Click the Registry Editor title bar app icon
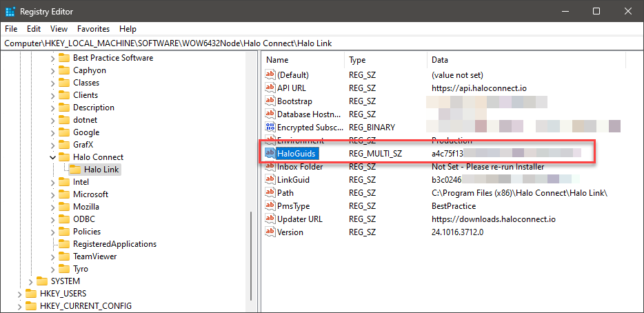The image size is (644, 313). (10, 12)
